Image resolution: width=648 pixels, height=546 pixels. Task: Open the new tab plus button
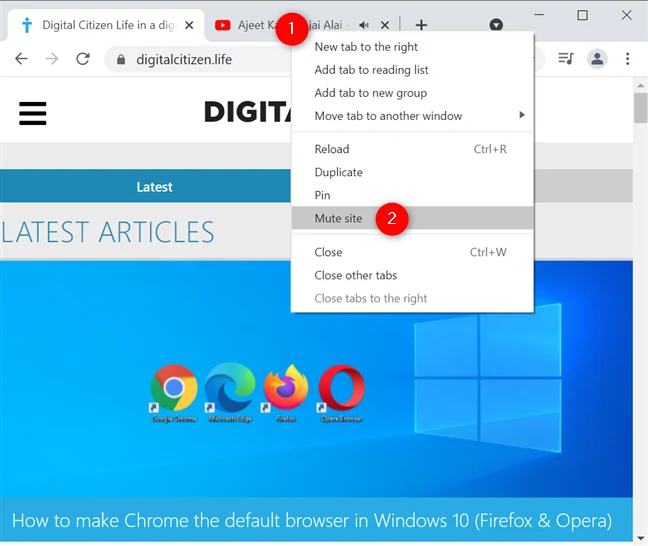421,25
